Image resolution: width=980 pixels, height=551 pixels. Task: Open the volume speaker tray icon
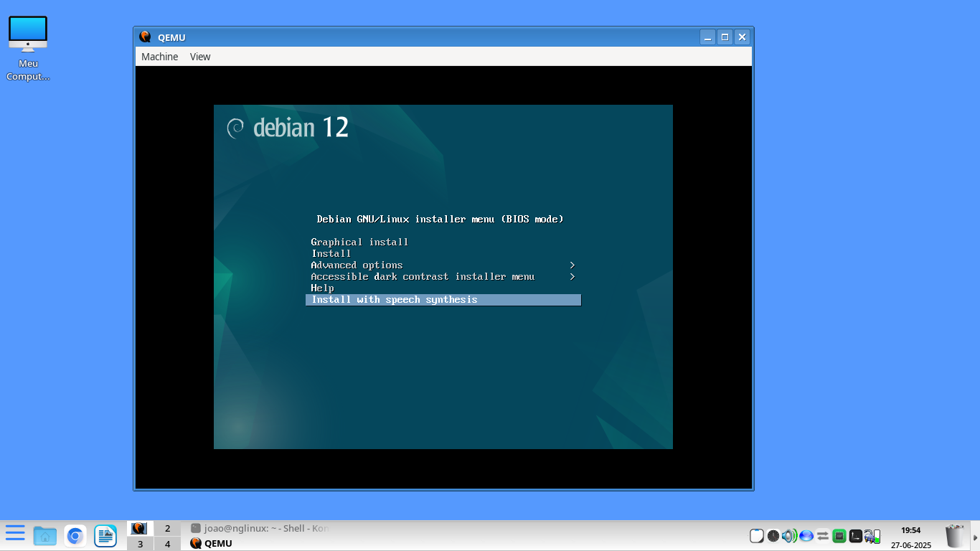tap(789, 536)
